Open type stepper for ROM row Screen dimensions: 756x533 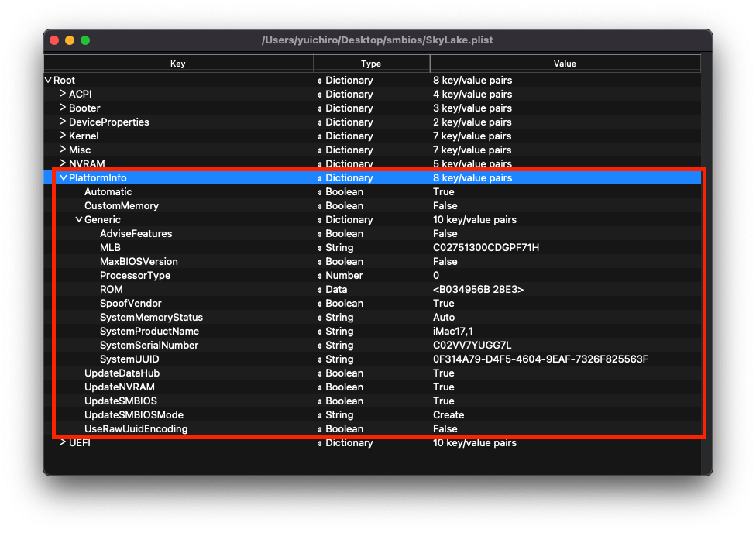tap(320, 290)
